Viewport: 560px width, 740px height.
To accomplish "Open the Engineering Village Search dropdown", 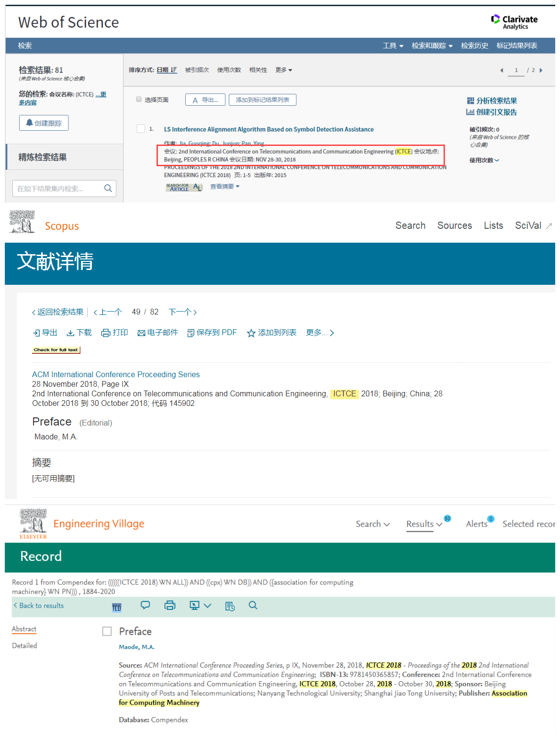I will point(373,524).
